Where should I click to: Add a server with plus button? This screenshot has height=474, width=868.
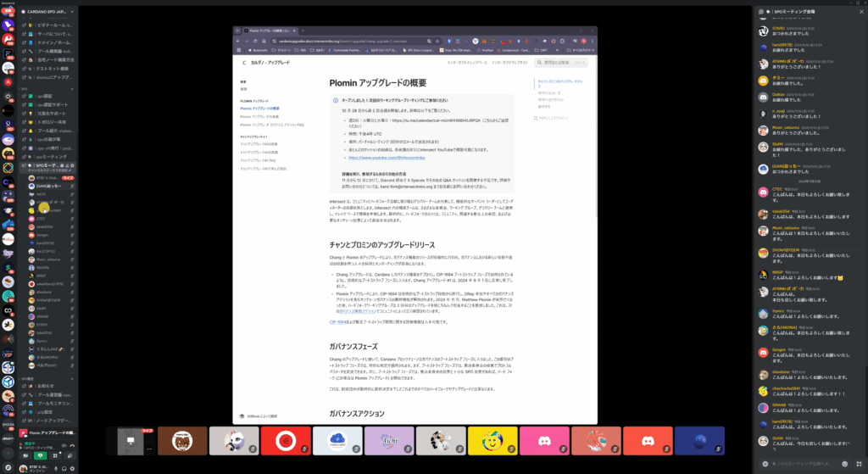[x=8, y=454]
